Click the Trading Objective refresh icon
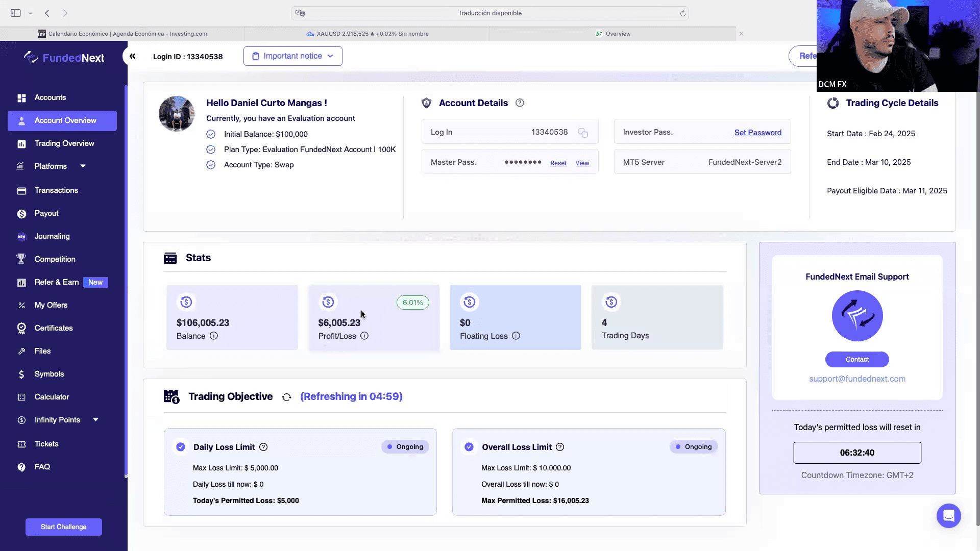980x551 pixels. (x=286, y=397)
